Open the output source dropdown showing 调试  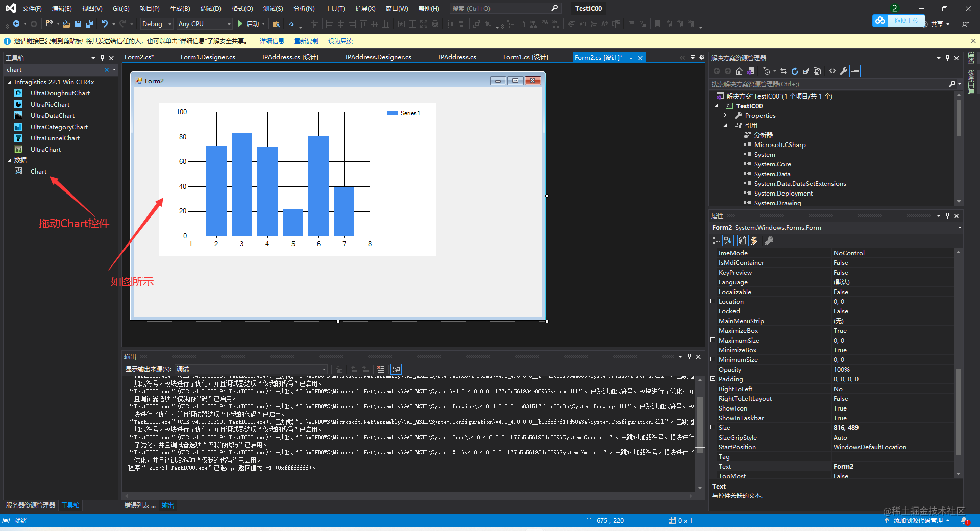(x=251, y=369)
